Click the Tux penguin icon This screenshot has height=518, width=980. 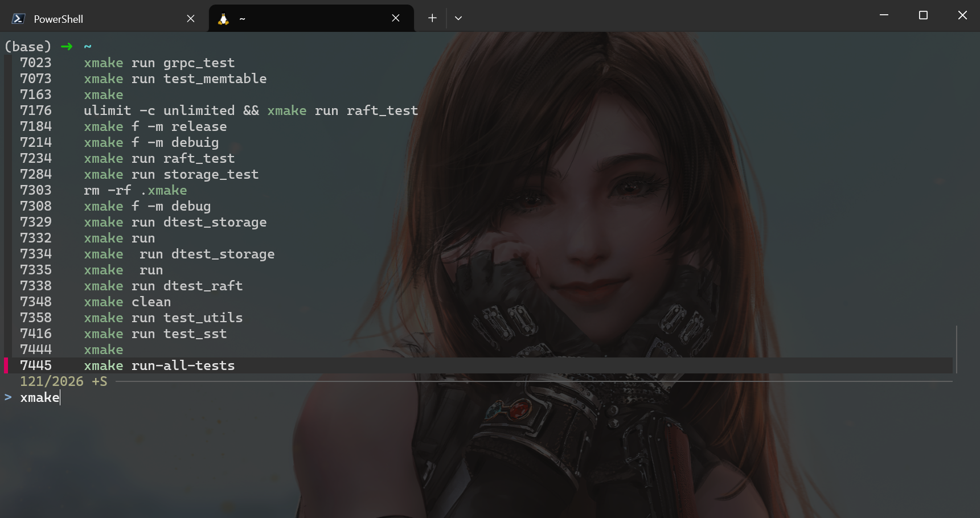223,19
